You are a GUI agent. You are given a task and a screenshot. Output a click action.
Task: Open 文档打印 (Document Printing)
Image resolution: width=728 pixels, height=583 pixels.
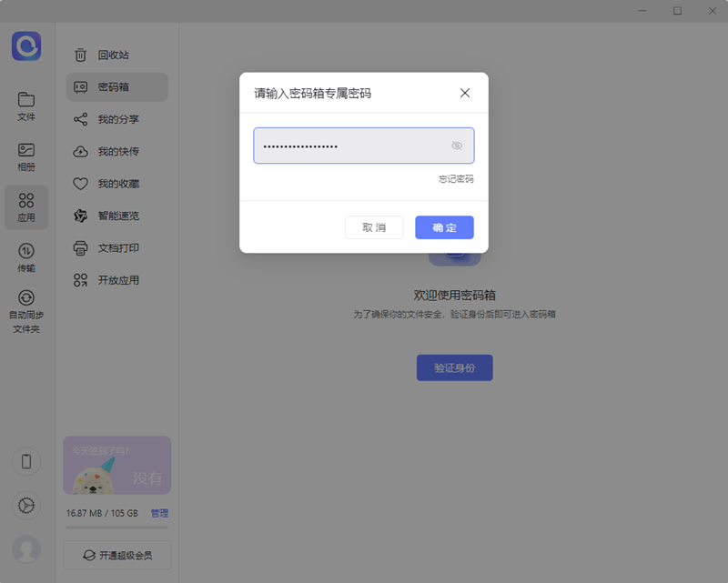click(116, 247)
